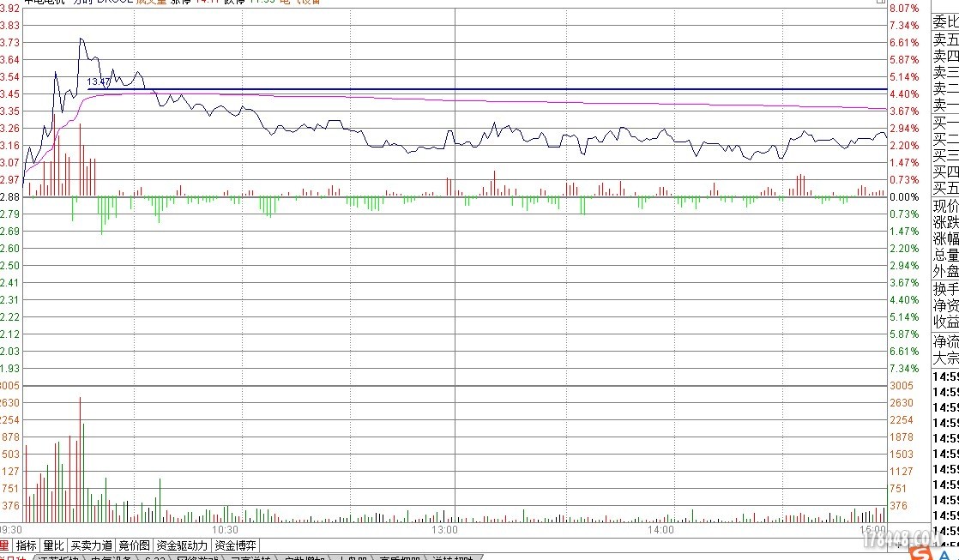Click the 委比 label in quote panel
The height and width of the screenshot is (560, 959).
tap(945, 22)
